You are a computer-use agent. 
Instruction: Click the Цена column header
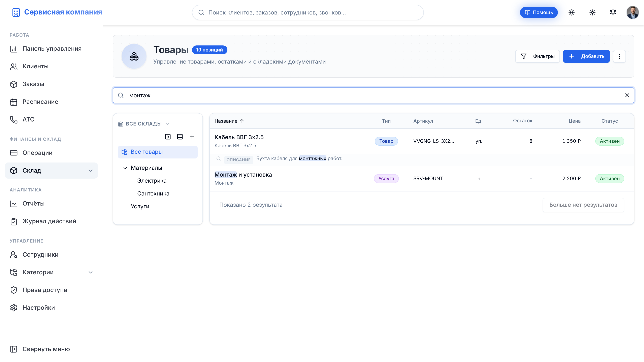tap(575, 121)
